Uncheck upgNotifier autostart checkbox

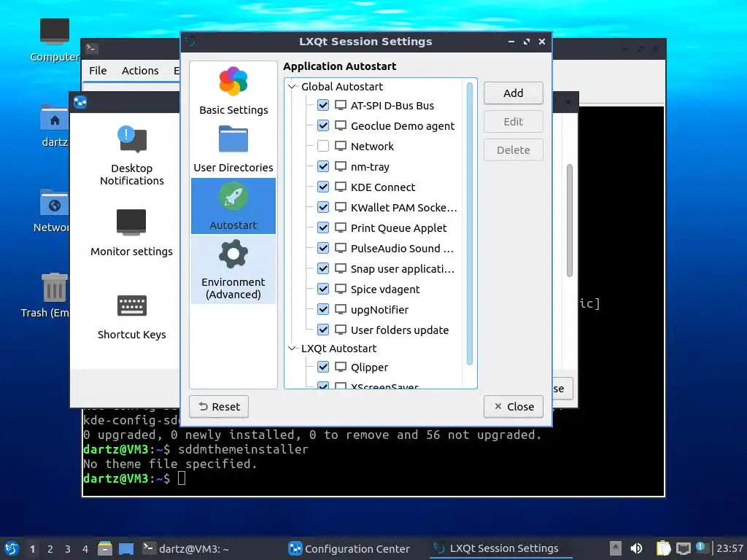[323, 309]
